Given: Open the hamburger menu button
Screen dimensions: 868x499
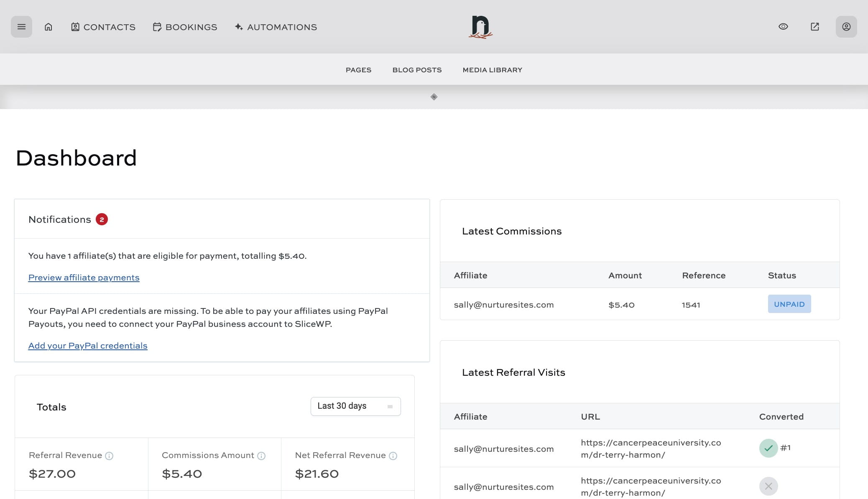Looking at the screenshot, I should point(21,27).
